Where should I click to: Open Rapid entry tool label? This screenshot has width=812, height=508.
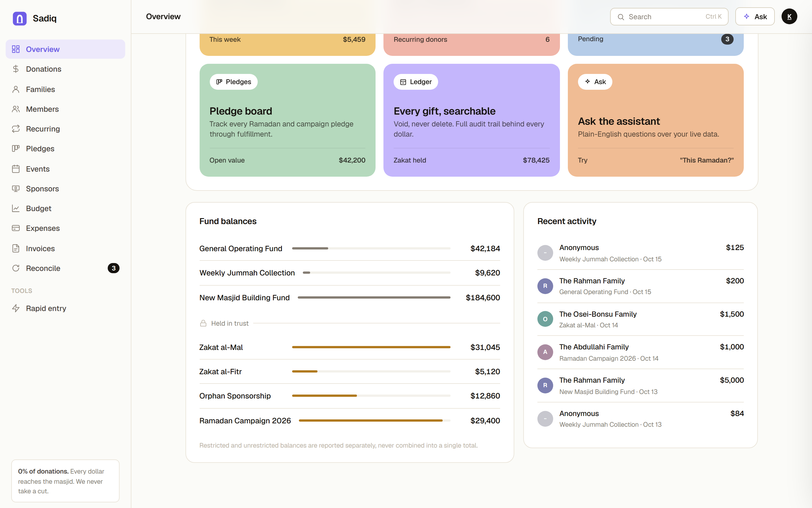tap(46, 308)
